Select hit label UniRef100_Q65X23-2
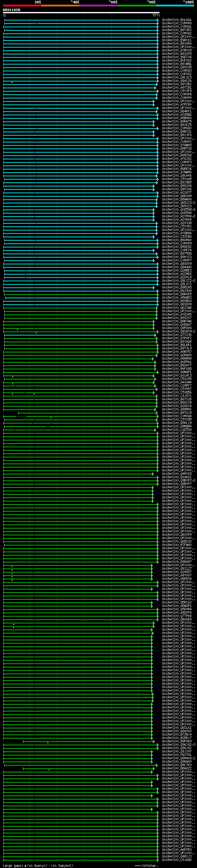Screen dimensions: 197x868 tap(179, 203)
